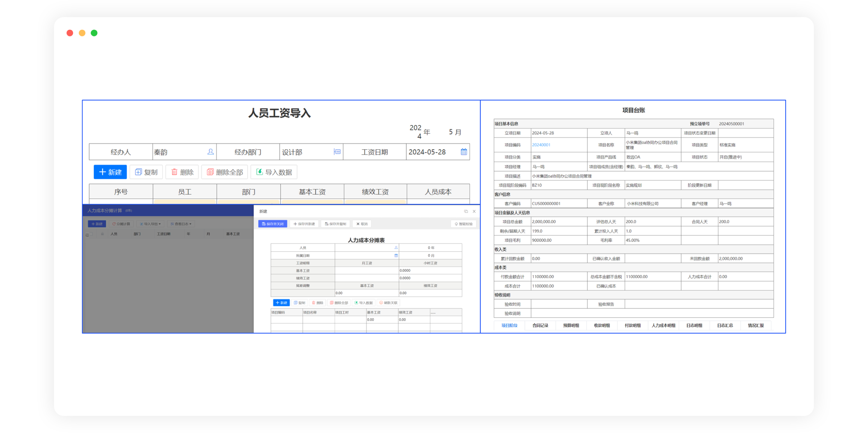The width and height of the screenshot is (868, 433).
Task: Click 导入数据 below 人力成本分摊表 form
Action: [x=363, y=303]
